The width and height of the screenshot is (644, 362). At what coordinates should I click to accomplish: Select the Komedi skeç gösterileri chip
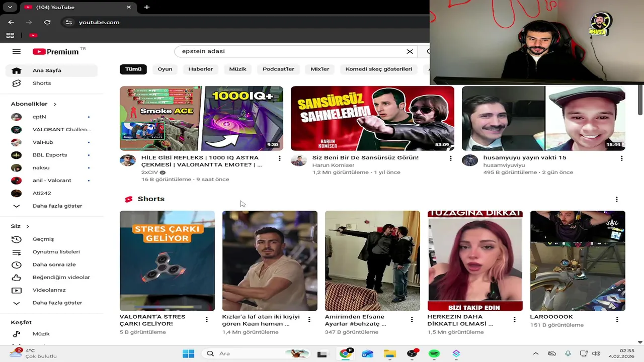pyautogui.click(x=379, y=69)
